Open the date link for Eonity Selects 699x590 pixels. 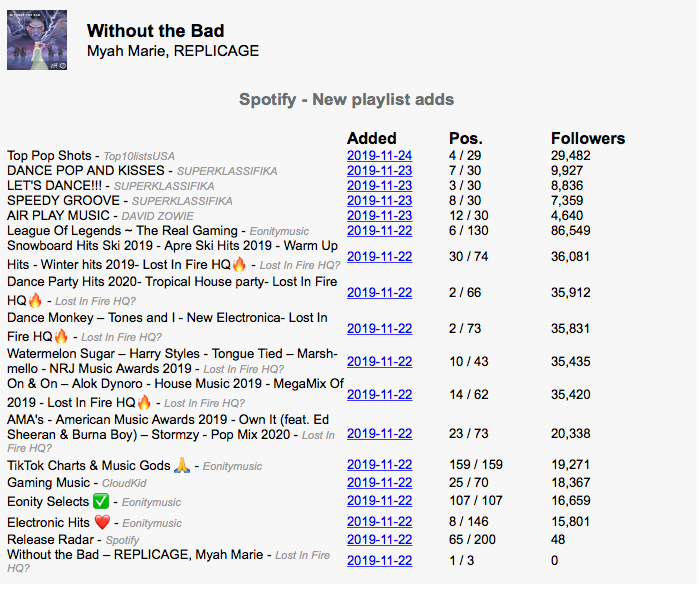379,501
